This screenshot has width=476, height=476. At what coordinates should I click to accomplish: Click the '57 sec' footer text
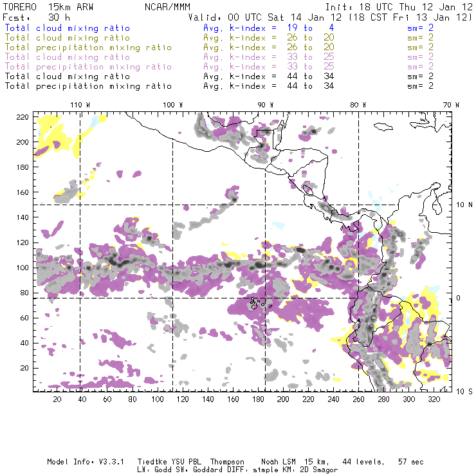coord(411,462)
